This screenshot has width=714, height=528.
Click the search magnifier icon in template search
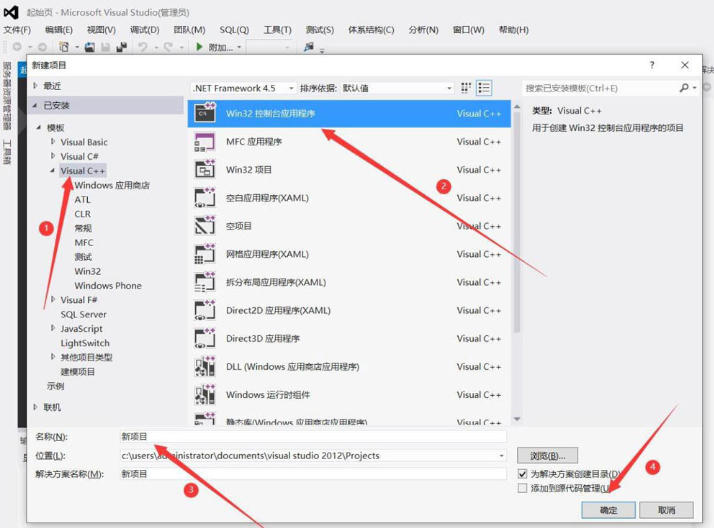tap(685, 88)
